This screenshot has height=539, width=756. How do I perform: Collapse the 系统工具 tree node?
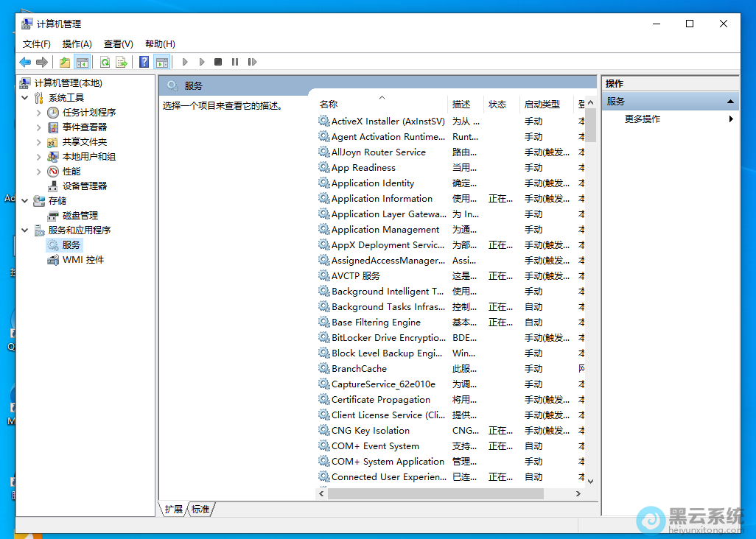point(25,98)
